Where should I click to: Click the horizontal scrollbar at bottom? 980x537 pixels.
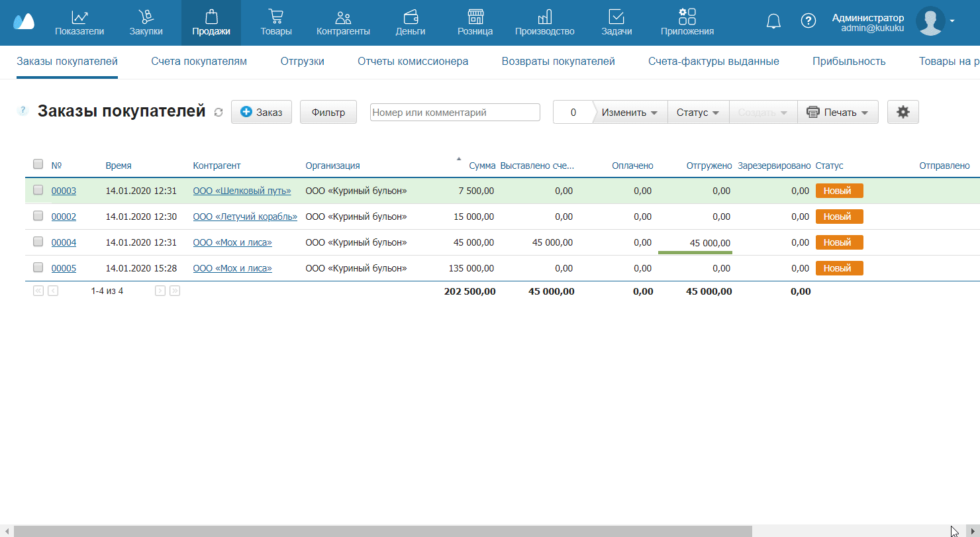(x=383, y=531)
